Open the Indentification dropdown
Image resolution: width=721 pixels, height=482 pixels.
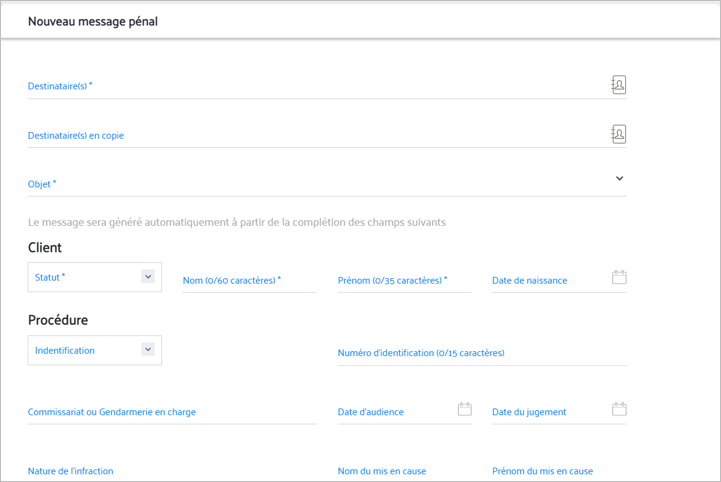click(95, 350)
